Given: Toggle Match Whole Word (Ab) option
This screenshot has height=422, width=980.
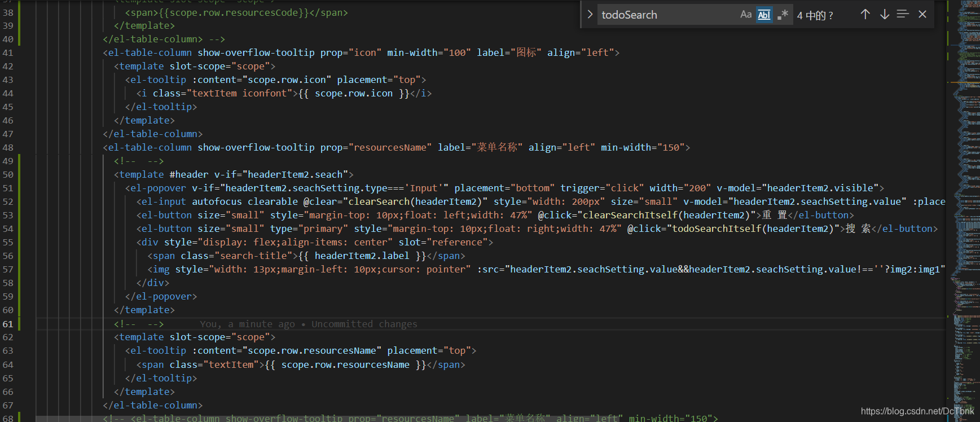Looking at the screenshot, I should coord(764,15).
